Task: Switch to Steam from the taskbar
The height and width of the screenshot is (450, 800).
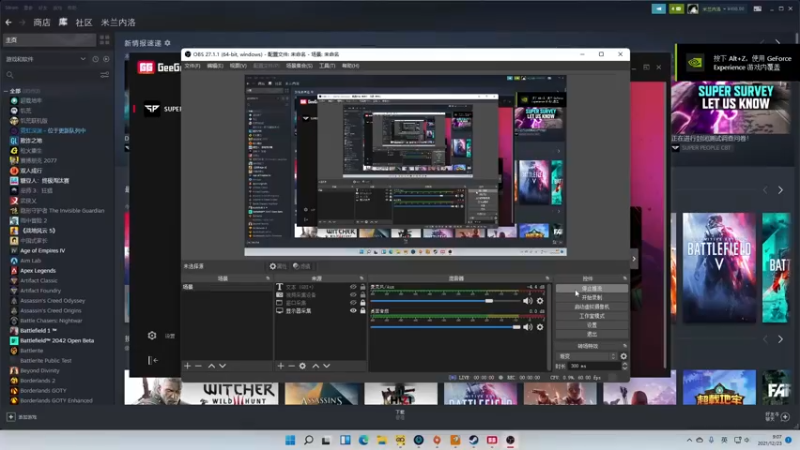Action: pos(473,440)
